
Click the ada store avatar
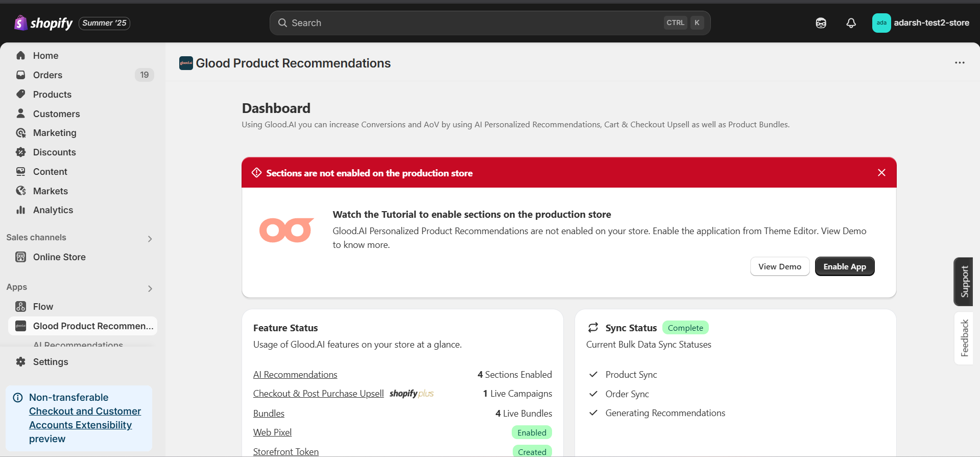pos(881,23)
